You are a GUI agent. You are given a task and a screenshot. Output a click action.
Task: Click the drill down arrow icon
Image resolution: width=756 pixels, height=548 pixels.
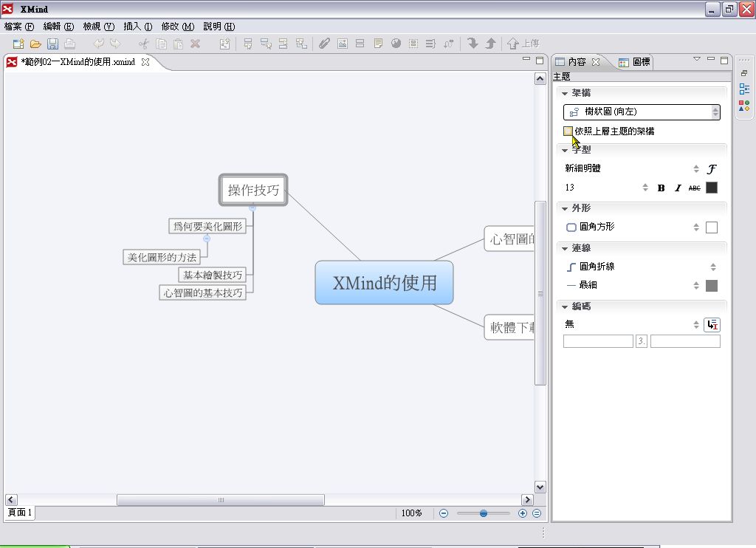pyautogui.click(x=472, y=44)
